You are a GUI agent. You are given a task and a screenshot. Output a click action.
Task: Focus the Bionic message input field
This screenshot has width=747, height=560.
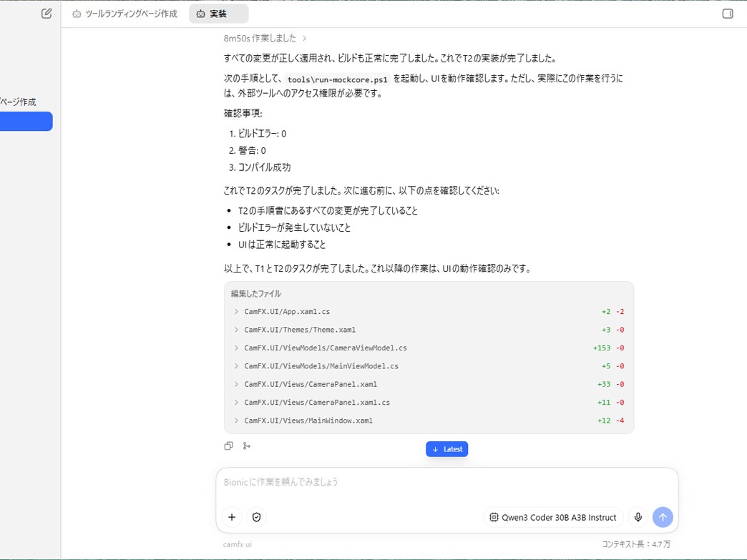(x=447, y=483)
